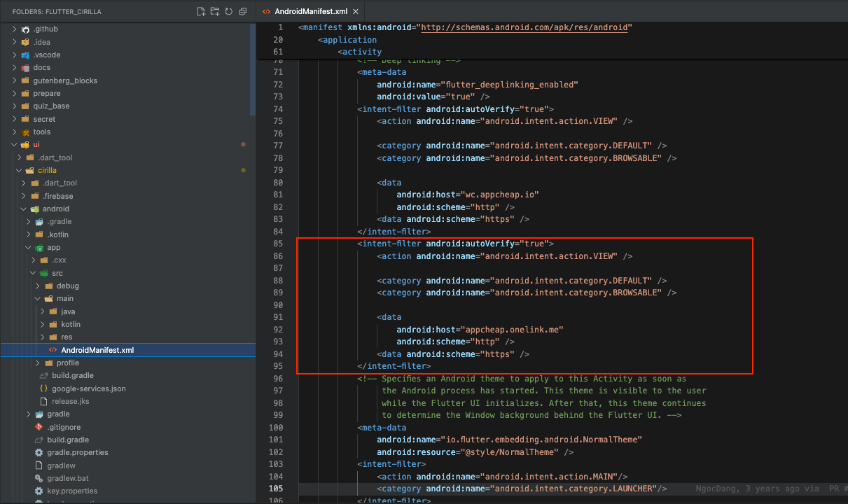Click the gradlew file icon
Screen dimensions: 848x504
pos(40,465)
